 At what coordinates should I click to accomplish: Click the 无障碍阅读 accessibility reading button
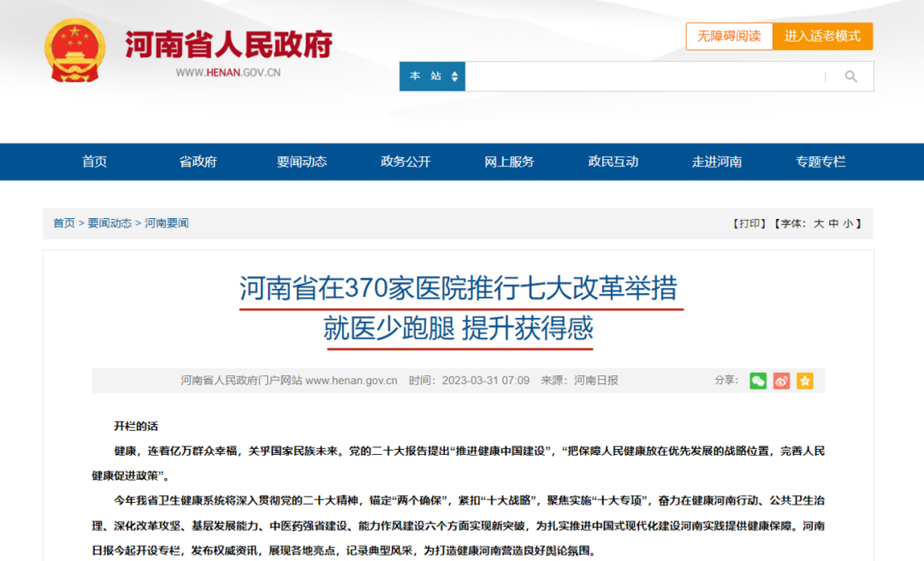coord(730,36)
